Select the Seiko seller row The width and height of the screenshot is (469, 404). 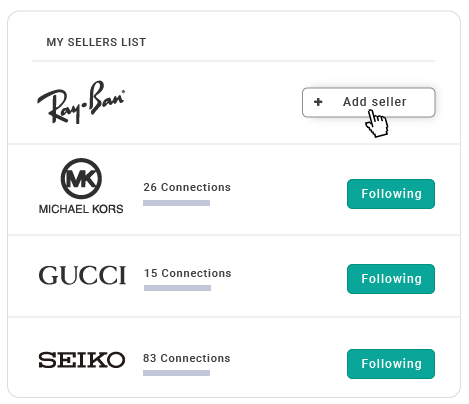(x=234, y=357)
